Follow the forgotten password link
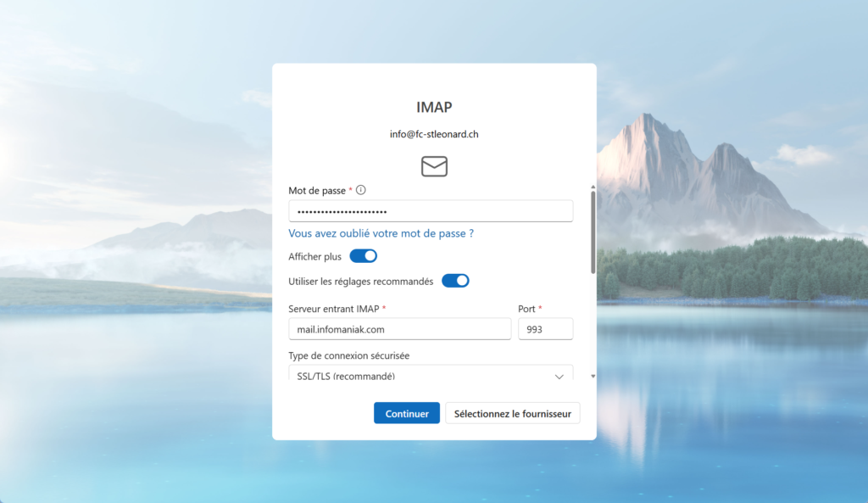 [381, 233]
